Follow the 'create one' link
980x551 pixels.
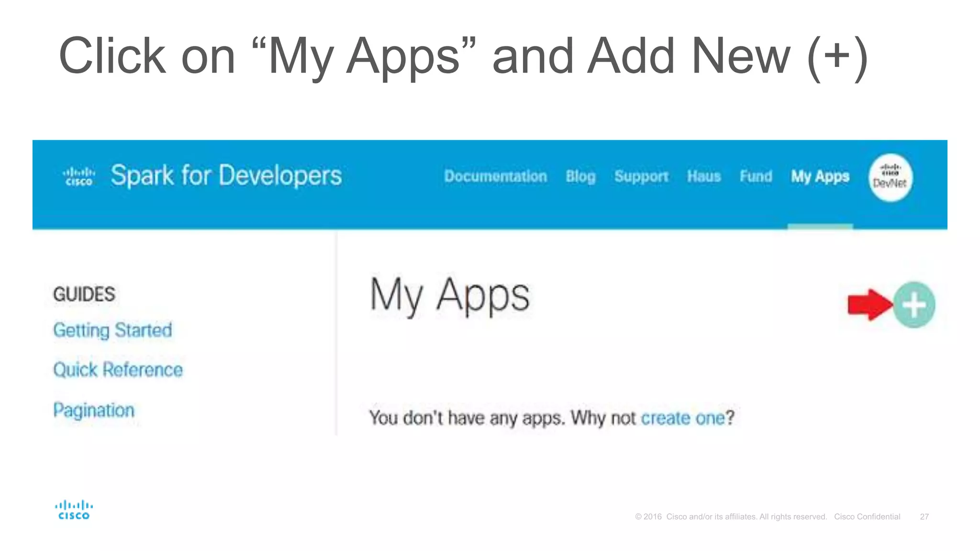click(x=683, y=418)
